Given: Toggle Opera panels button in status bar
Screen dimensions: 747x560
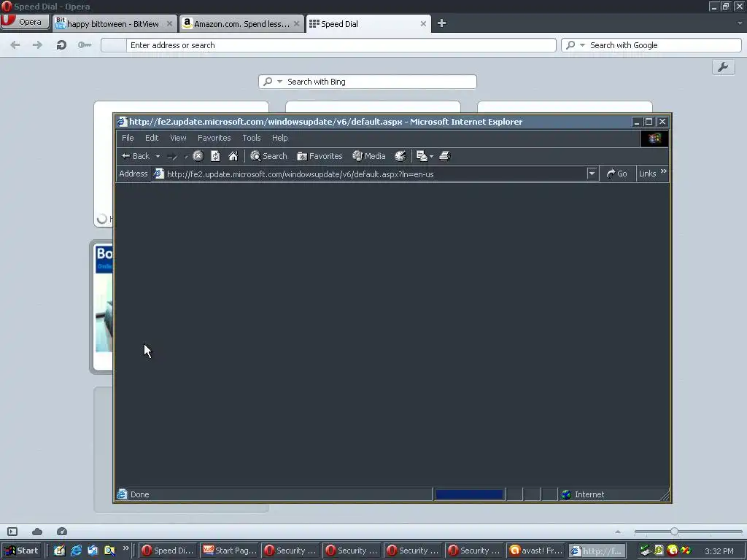Looking at the screenshot, I should point(12,532).
